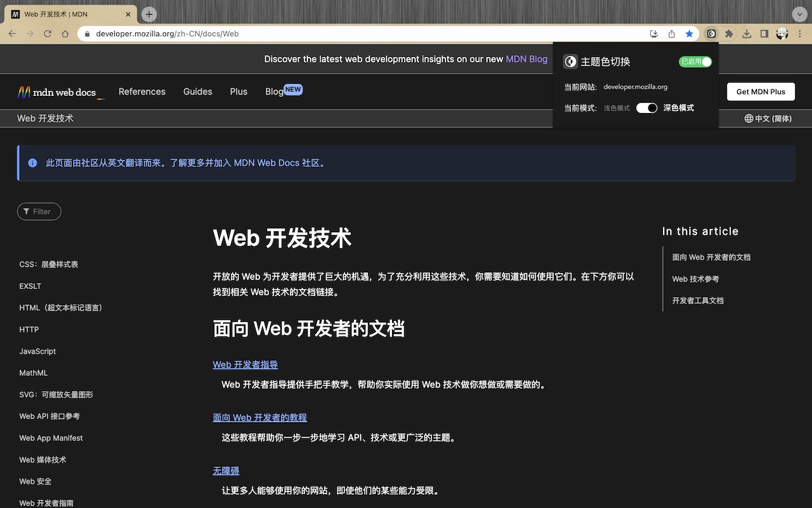Open the browser home page
The height and width of the screenshot is (508, 812).
click(x=65, y=34)
